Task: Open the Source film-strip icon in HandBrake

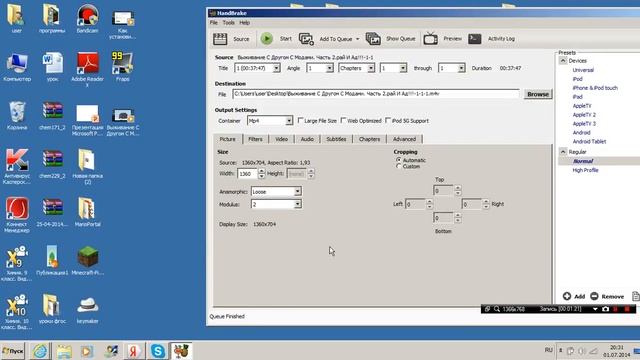Action: pos(220,39)
